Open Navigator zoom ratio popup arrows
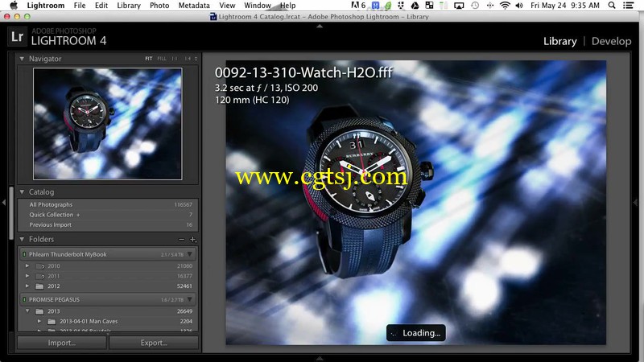 pos(196,59)
